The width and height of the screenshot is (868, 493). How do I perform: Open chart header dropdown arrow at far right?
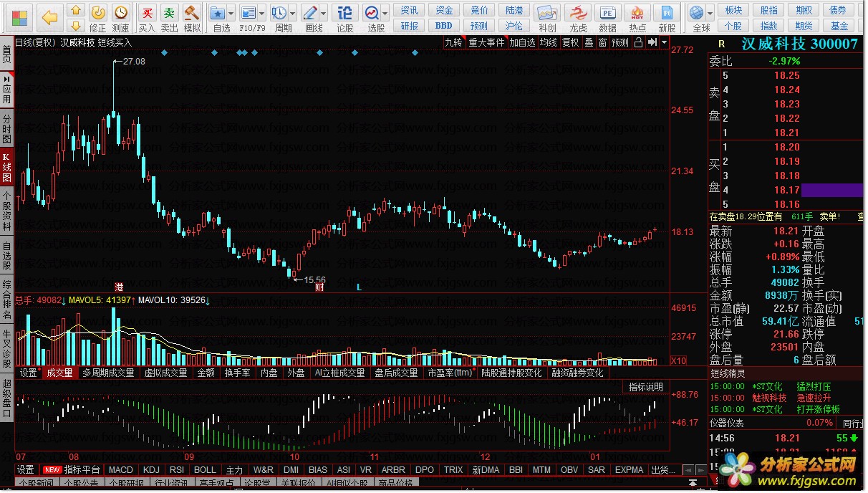[664, 42]
